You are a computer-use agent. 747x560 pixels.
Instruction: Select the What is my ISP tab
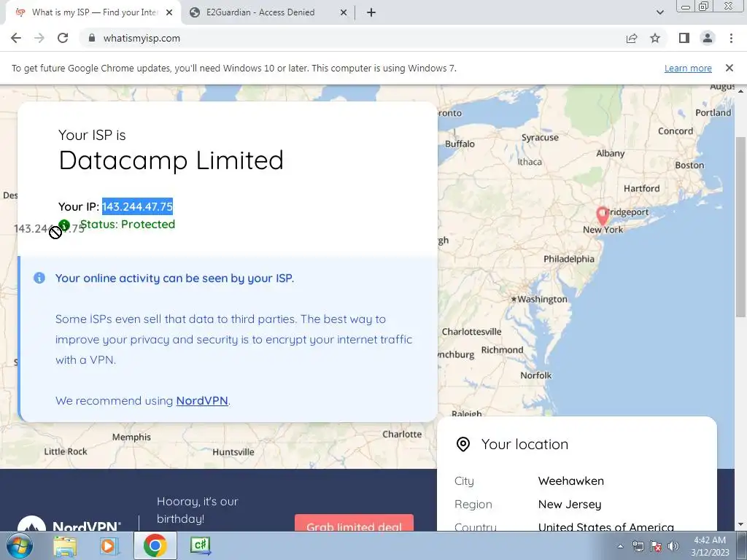click(95, 12)
